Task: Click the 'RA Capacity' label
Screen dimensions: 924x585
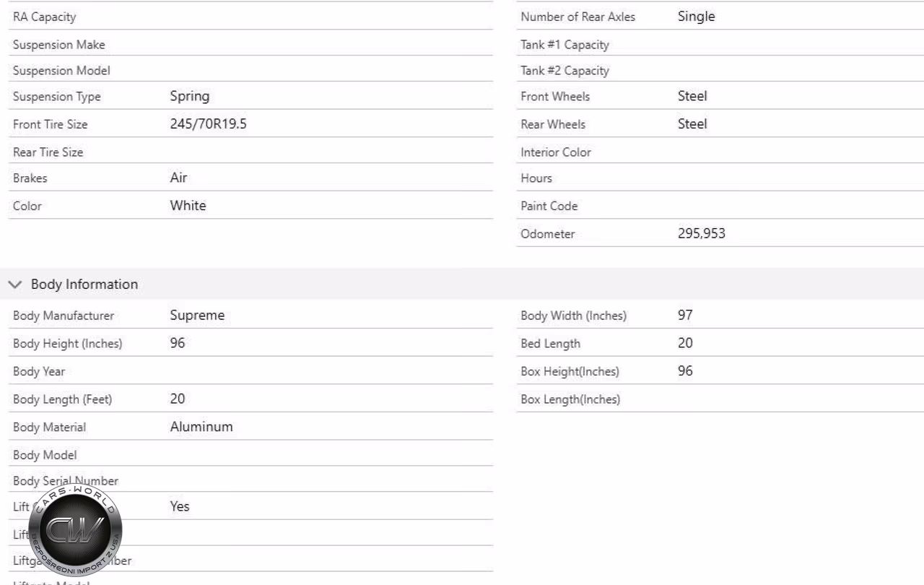Action: (x=44, y=17)
